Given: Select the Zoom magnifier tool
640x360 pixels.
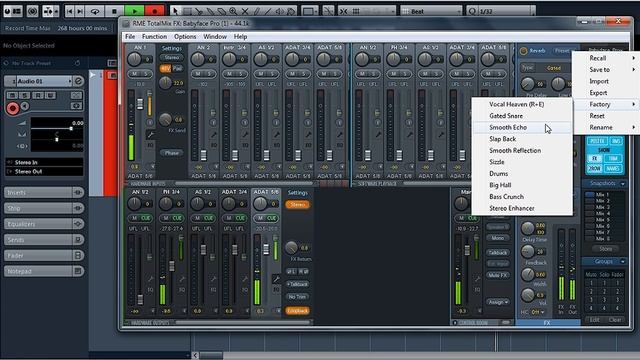Looking at the screenshot, I should [233, 11].
